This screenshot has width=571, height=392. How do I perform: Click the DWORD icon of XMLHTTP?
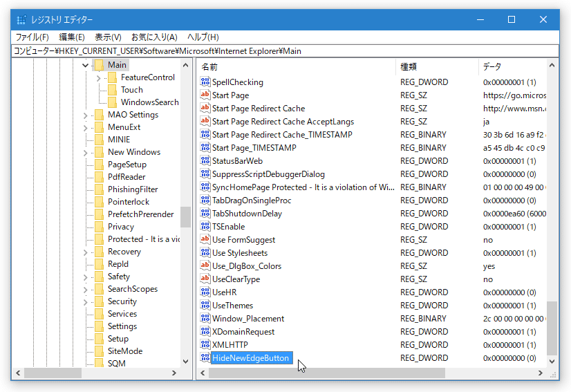tap(205, 344)
